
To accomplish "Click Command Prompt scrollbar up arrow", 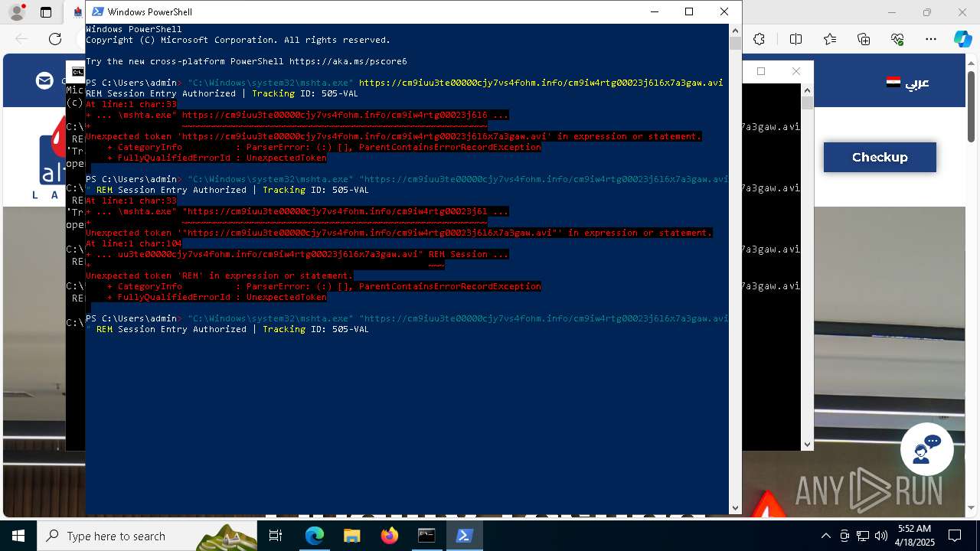I will point(807,90).
